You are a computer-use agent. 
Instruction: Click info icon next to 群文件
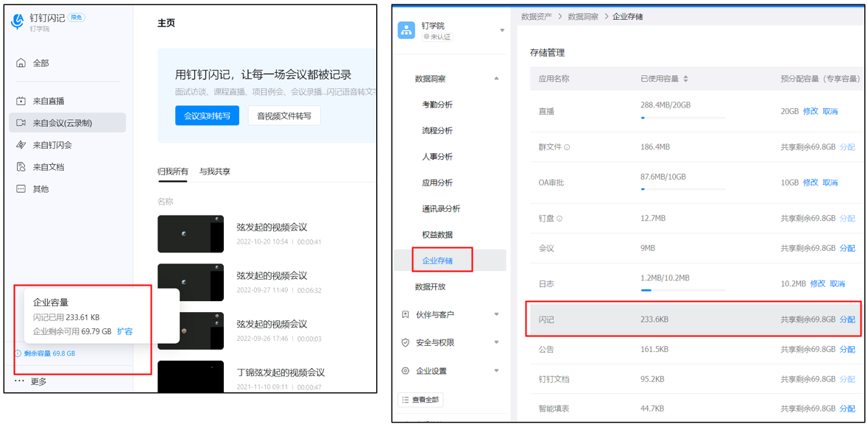pyautogui.click(x=567, y=148)
